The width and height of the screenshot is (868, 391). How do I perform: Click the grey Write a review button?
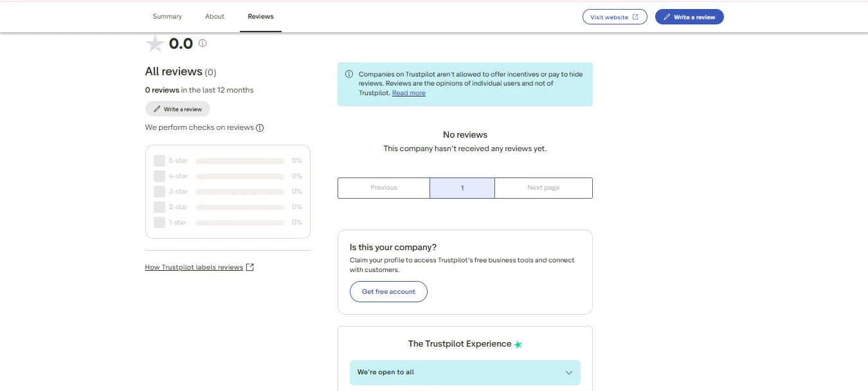(x=177, y=109)
